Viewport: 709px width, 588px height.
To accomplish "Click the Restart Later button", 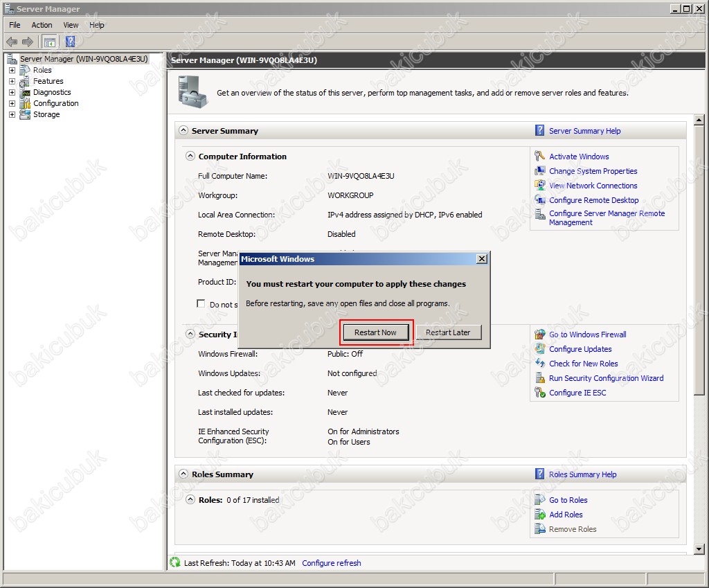I will [x=448, y=332].
